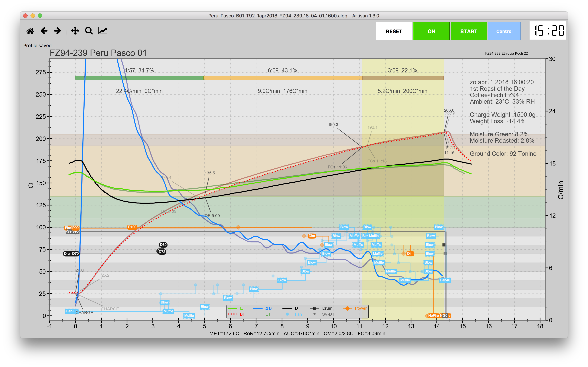Screen dimensions: 588x367
Task: Select the Pan axes tool
Action: tap(75, 31)
